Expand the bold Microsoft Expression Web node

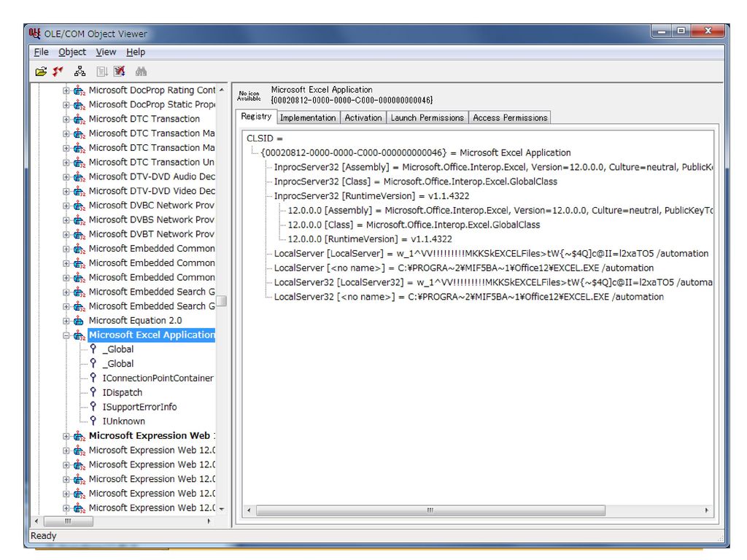pos(66,436)
